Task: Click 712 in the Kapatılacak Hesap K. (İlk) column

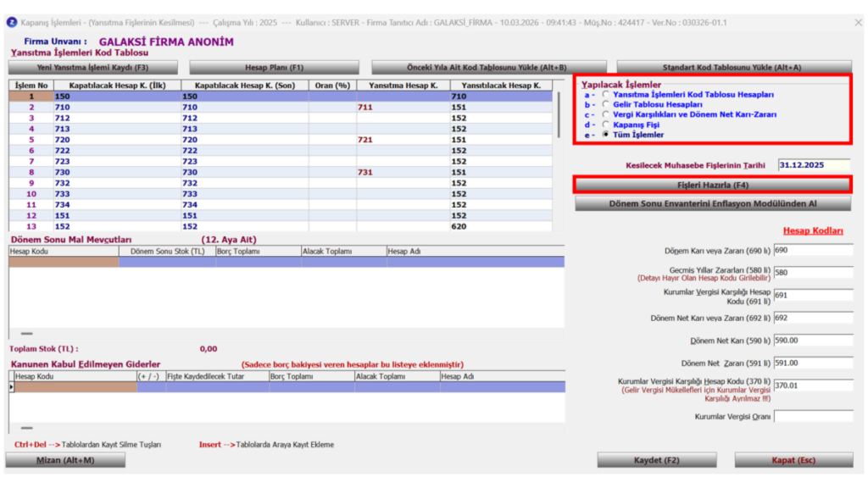Action: (x=117, y=118)
